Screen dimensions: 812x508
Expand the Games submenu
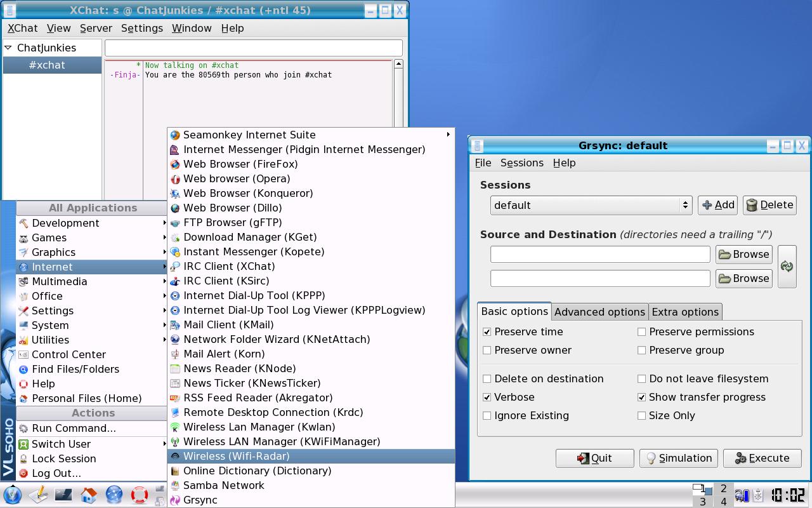click(91, 237)
